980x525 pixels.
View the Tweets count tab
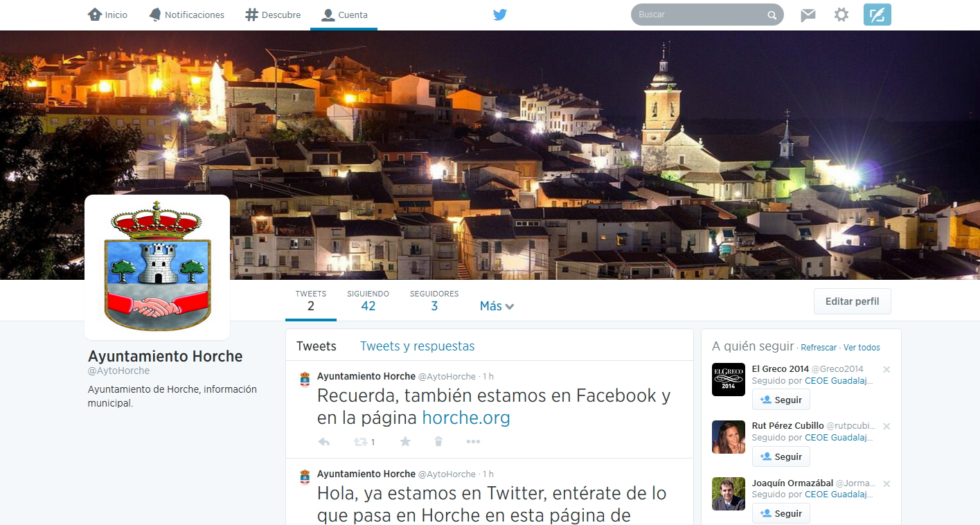pyautogui.click(x=311, y=301)
